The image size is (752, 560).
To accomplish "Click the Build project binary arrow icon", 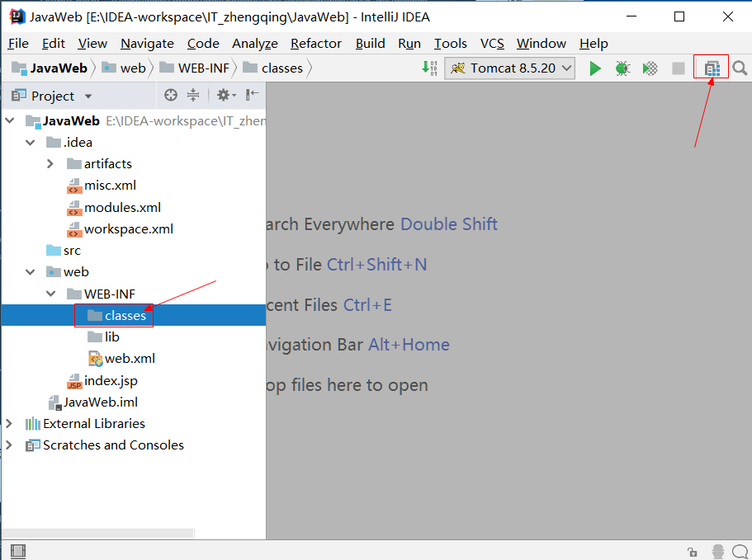I will [429, 68].
